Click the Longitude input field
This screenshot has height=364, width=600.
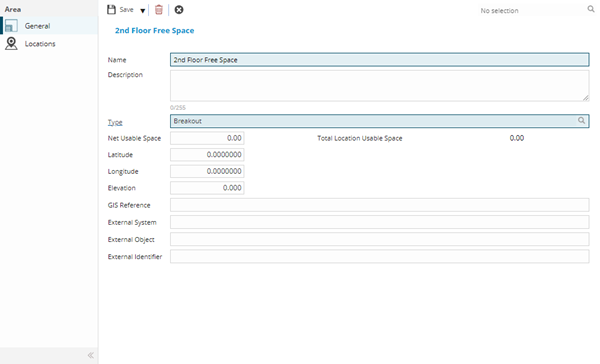point(207,171)
